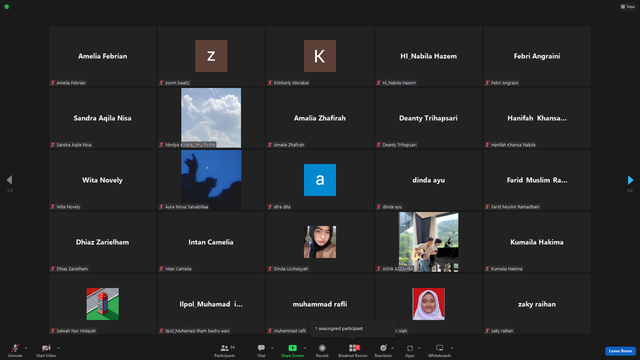Select Kimberly Worabai's K avatar
640x360 pixels.
pos(320,56)
